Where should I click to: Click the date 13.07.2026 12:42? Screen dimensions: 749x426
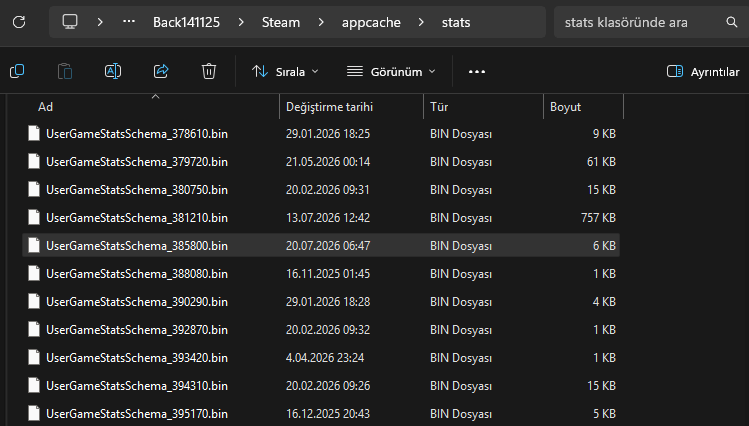(328, 218)
